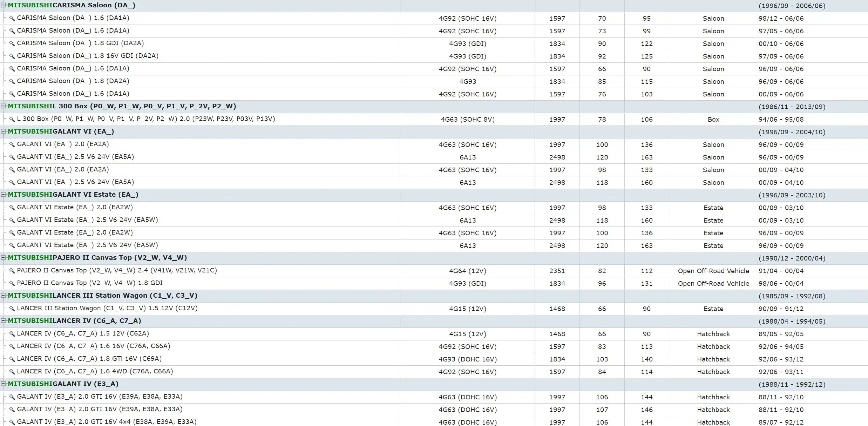Image resolution: width=868 pixels, height=426 pixels.
Task: Click magnifier icon for GALANT IV 2.0 GTI 16V 4x4
Action: click(12, 422)
